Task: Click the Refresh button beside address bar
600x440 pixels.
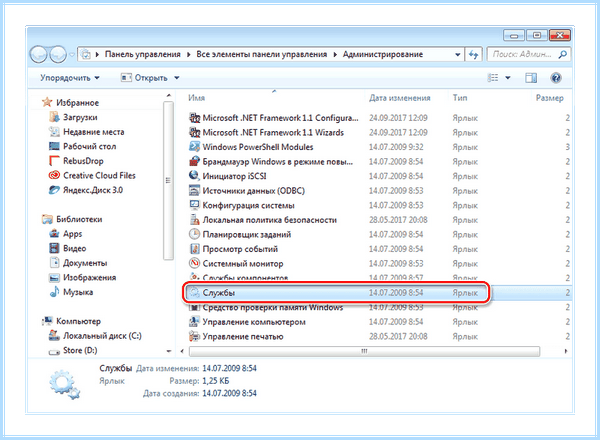Action: 474,54
